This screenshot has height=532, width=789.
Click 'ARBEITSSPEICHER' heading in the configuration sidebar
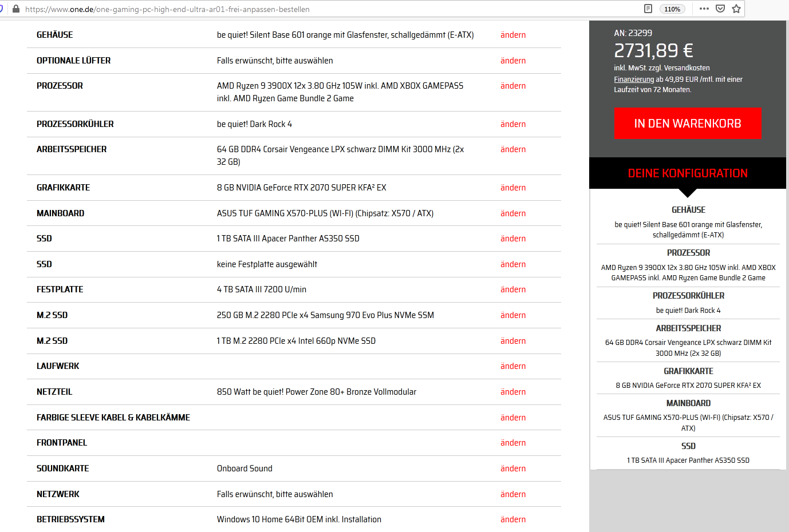688,328
